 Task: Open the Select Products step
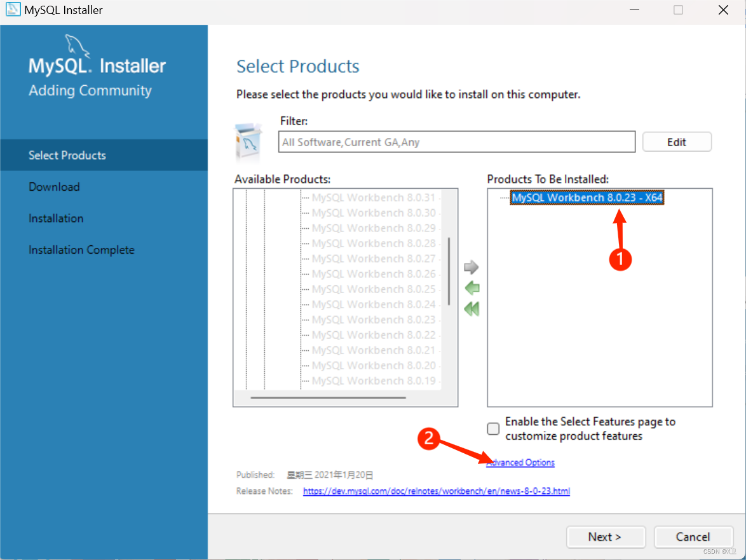pos(104,155)
